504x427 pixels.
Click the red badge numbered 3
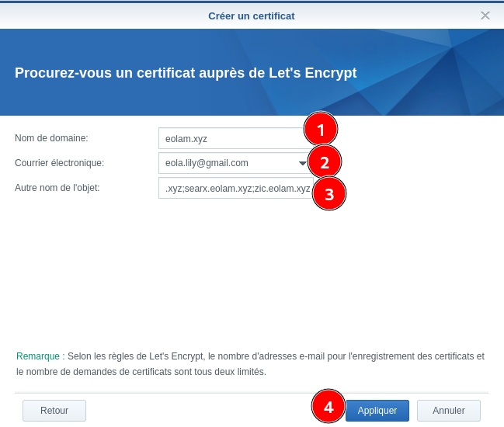coord(329,194)
